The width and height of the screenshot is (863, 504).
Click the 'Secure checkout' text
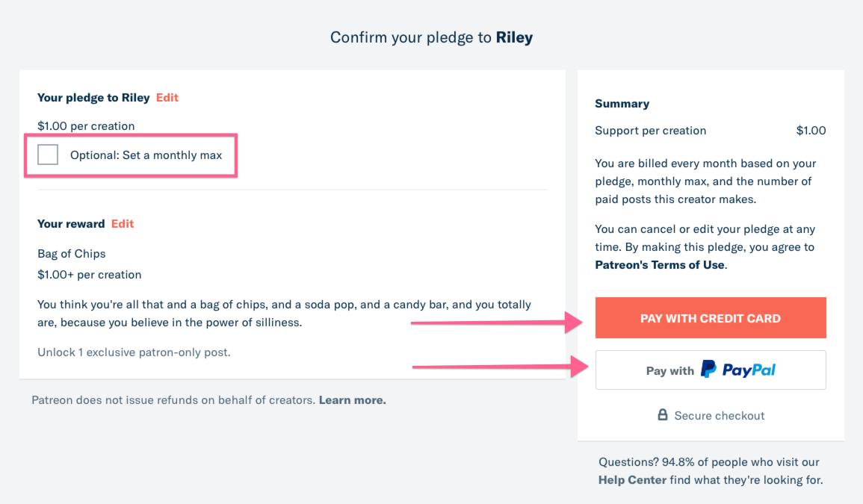click(719, 416)
